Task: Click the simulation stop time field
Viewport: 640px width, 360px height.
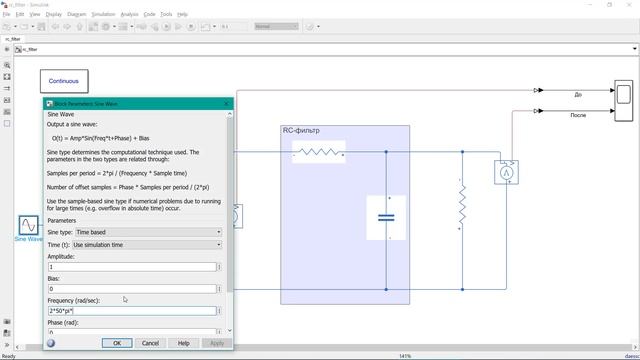Action: 234,27
